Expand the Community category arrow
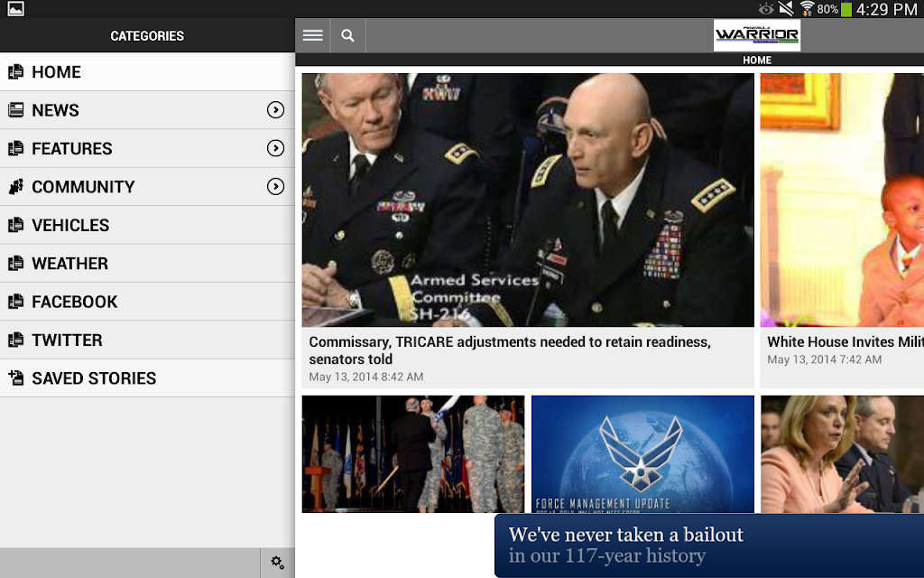The image size is (924, 578). click(275, 186)
